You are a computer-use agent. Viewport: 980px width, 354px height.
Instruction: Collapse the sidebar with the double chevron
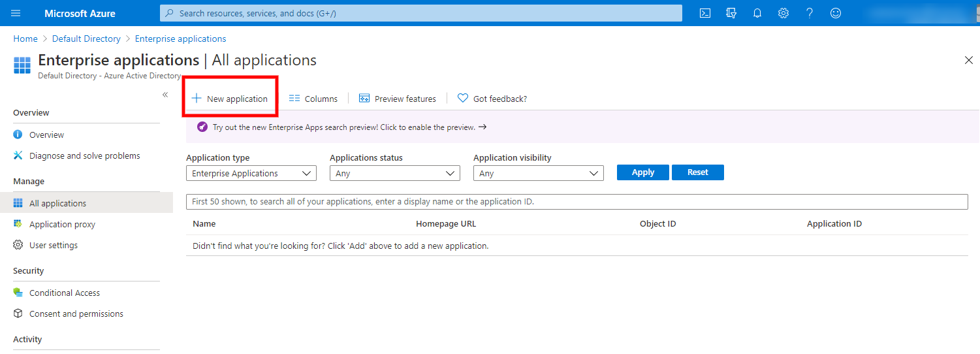click(x=165, y=95)
